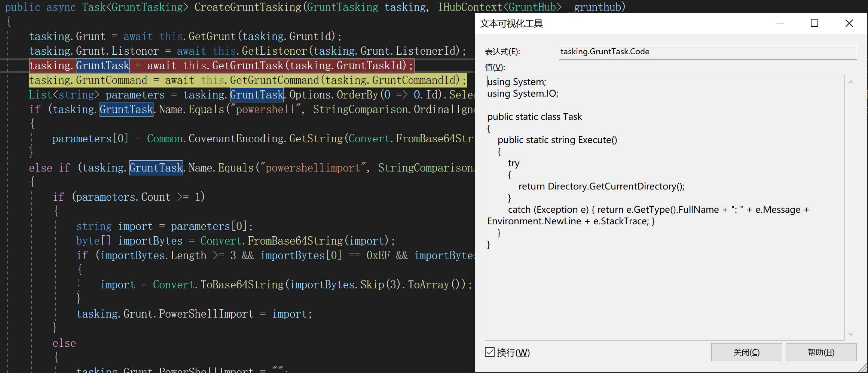Click the 'public static class Task' line
This screenshot has height=373, width=868.
coord(534,116)
